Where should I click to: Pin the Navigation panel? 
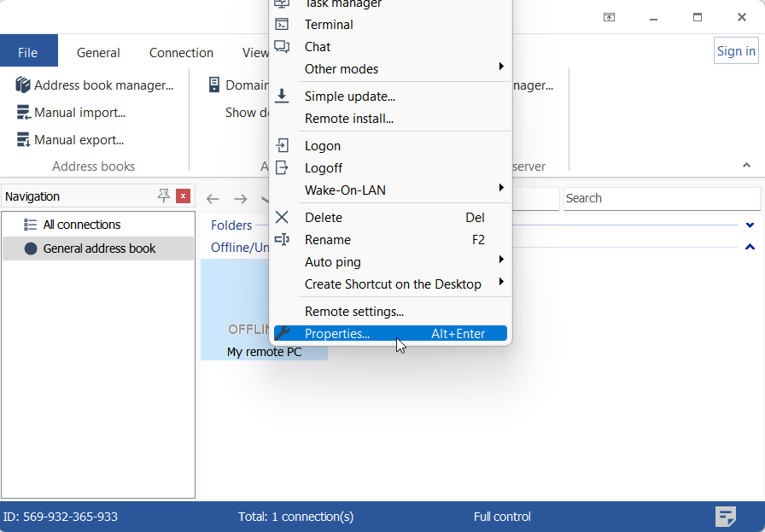[164, 196]
